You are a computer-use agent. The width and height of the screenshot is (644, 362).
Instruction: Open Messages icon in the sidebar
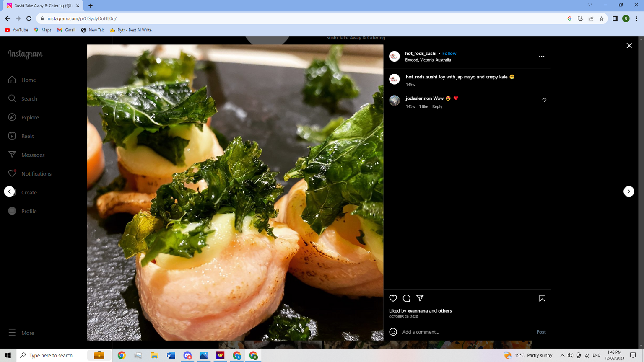pyautogui.click(x=12, y=155)
